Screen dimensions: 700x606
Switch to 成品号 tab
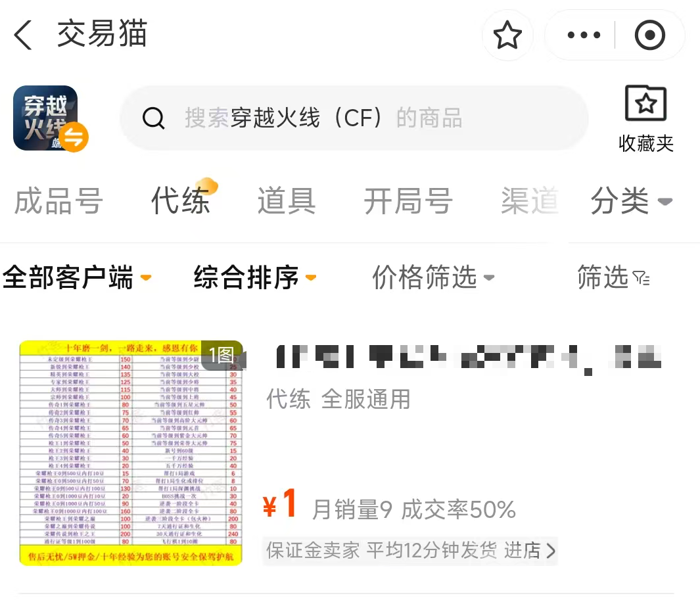[58, 201]
